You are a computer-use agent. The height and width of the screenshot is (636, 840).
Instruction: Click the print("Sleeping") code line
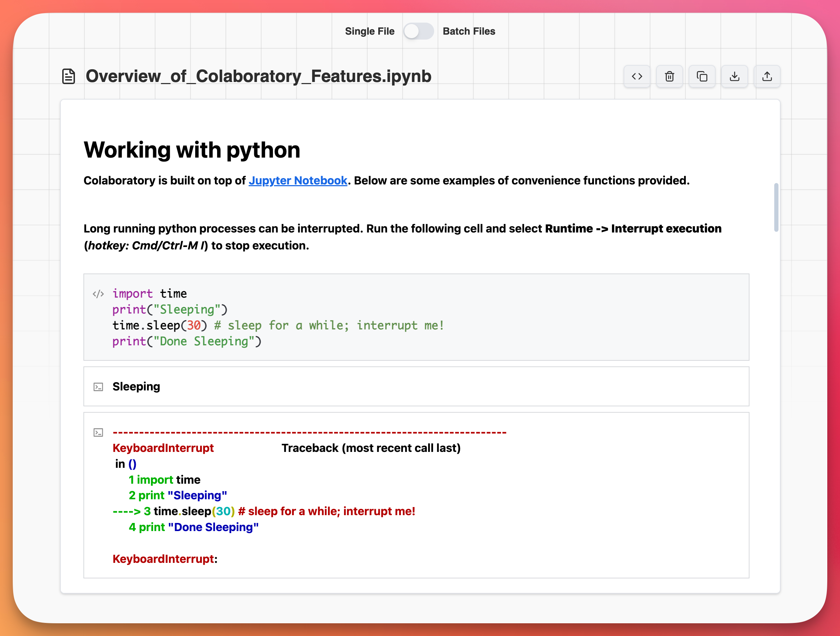click(x=170, y=309)
